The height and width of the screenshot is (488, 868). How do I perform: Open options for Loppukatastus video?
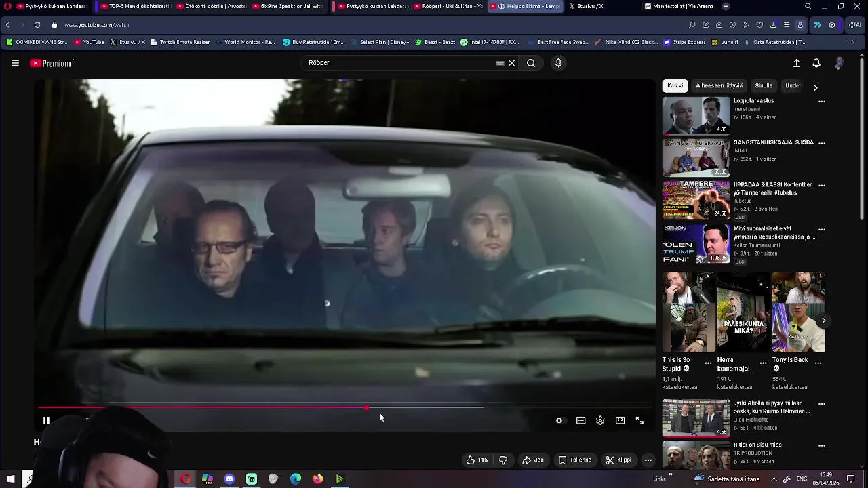pyautogui.click(x=822, y=102)
